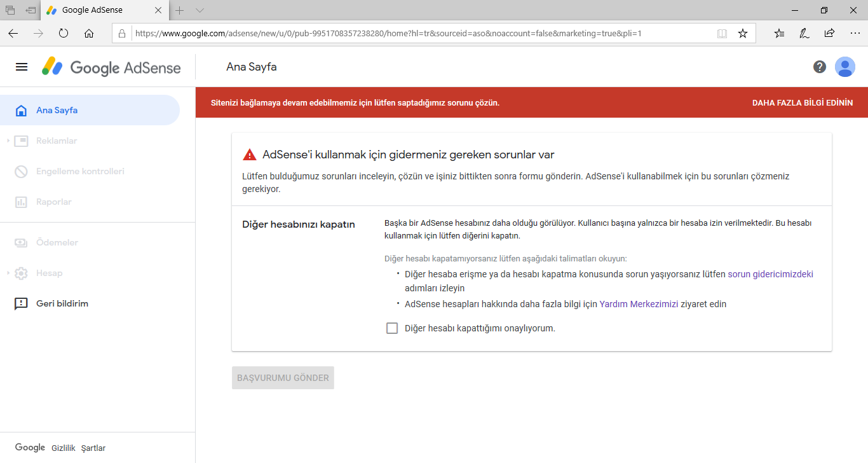Click the red warning triangle icon

point(250,155)
